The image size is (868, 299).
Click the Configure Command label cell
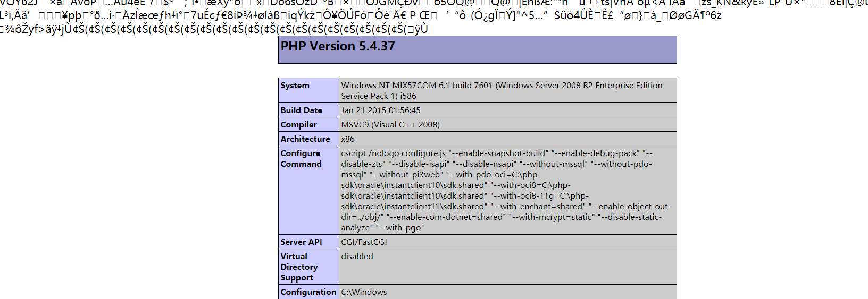301,159
